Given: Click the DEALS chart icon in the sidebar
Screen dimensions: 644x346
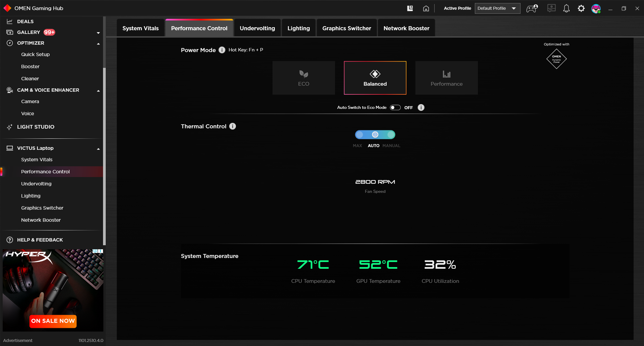Looking at the screenshot, I should [10, 21].
